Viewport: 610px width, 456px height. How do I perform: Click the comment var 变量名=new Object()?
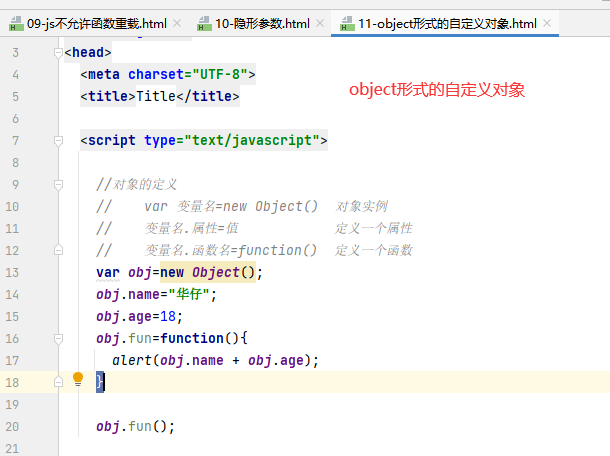(x=231, y=206)
